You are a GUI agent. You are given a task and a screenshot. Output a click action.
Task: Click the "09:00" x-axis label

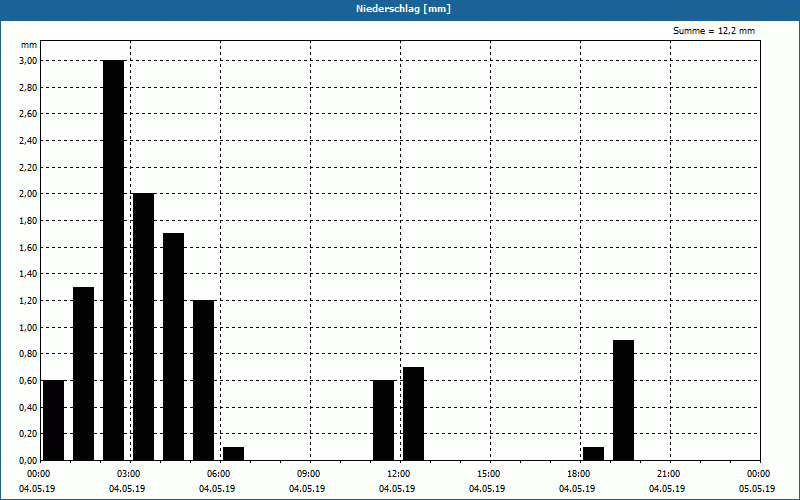click(x=309, y=474)
